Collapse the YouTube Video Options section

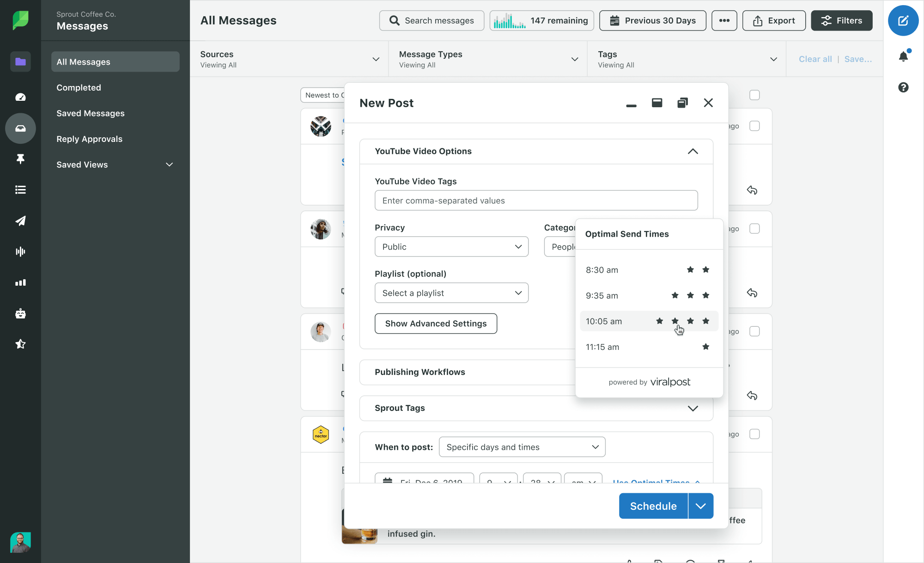[x=693, y=151]
